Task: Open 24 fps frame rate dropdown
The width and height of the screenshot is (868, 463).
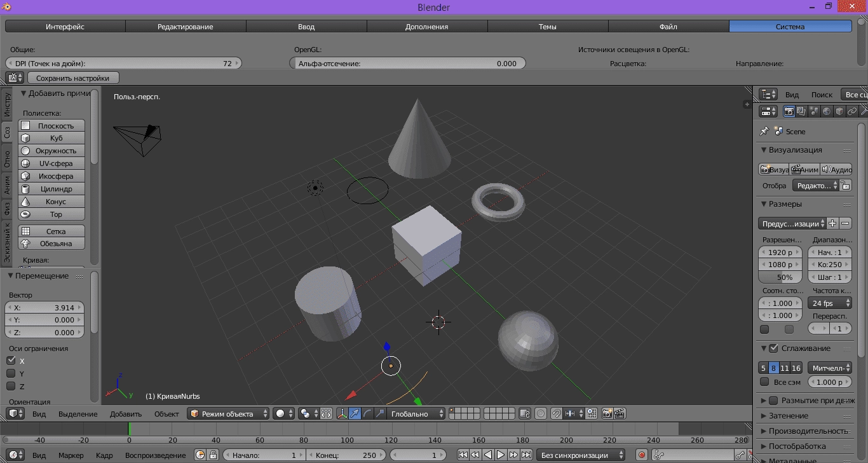Action: click(x=829, y=303)
